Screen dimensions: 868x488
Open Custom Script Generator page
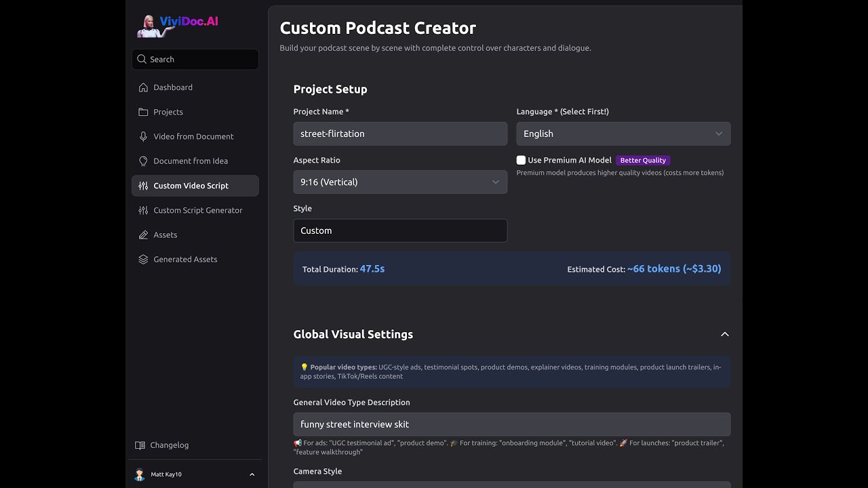click(x=195, y=210)
